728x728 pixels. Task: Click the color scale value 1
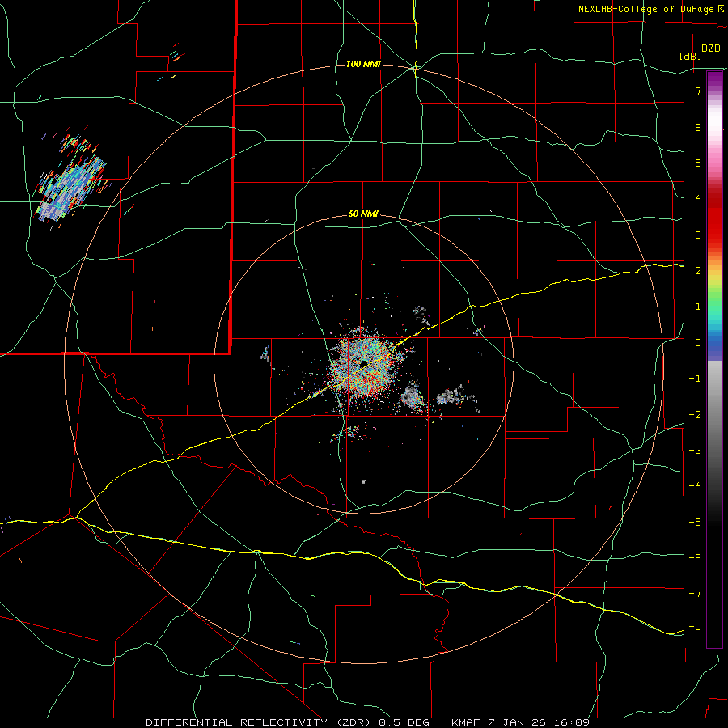tap(698, 307)
